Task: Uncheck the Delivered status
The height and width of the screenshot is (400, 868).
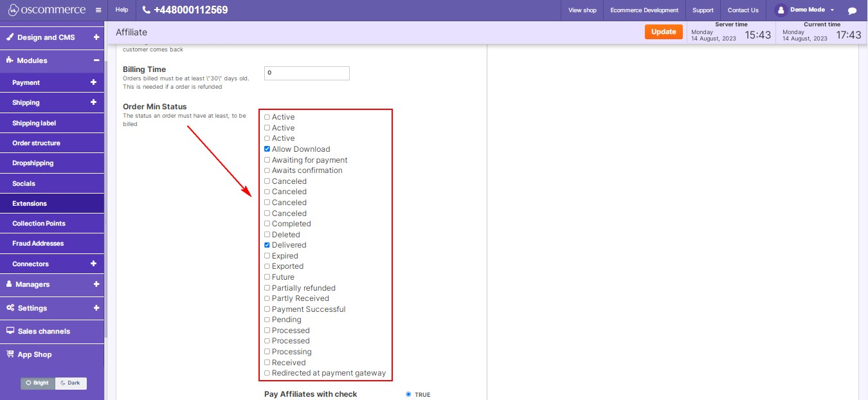Action: click(267, 245)
